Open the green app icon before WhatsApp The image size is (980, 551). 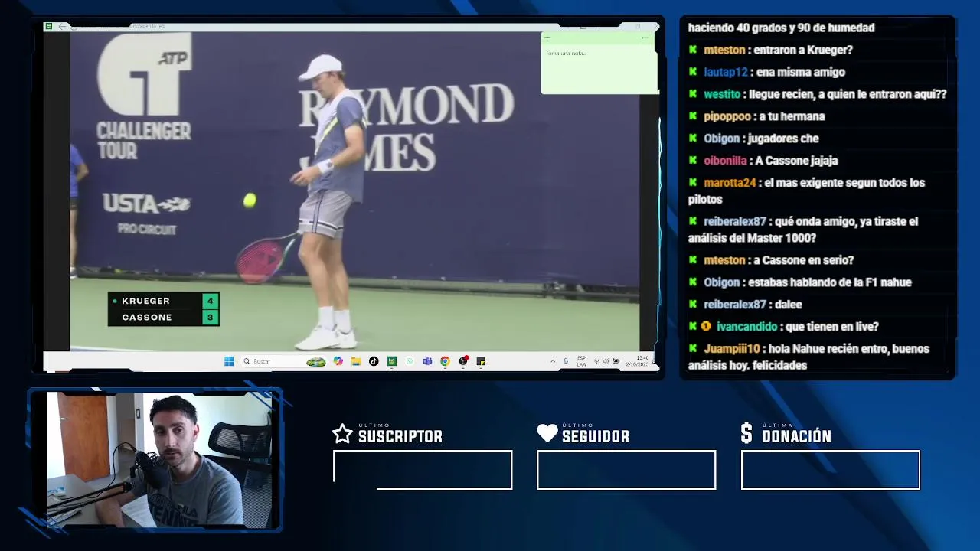[x=391, y=361]
